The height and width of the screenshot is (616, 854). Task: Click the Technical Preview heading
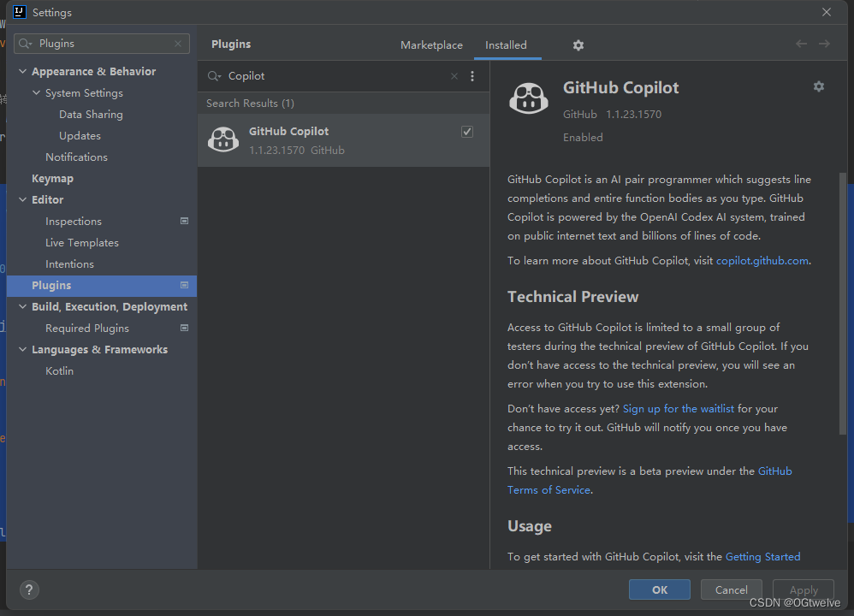573,297
